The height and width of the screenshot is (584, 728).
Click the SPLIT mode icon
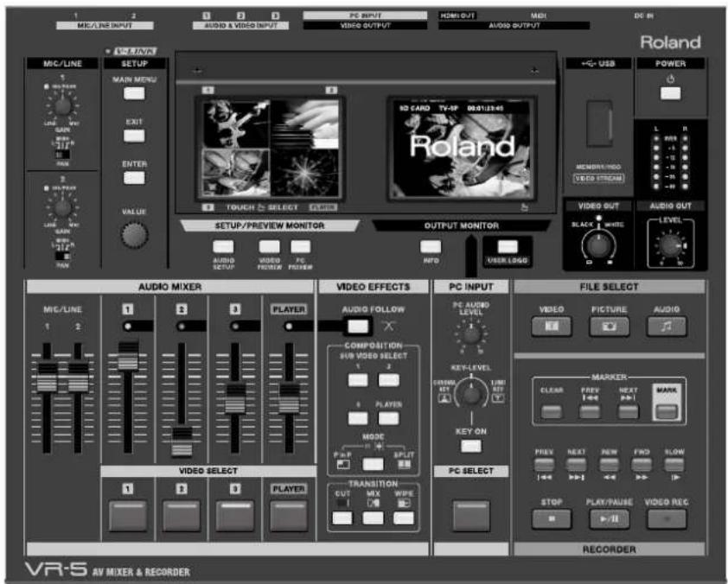404,464
